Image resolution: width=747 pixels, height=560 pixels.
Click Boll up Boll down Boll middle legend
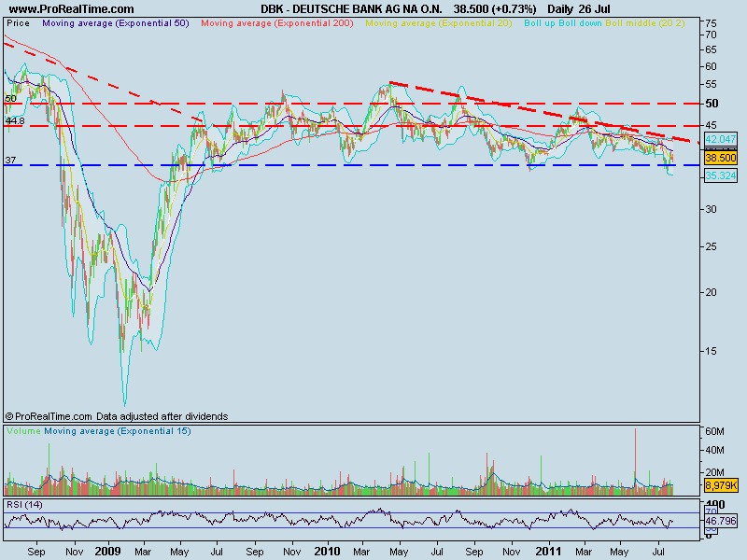click(604, 22)
